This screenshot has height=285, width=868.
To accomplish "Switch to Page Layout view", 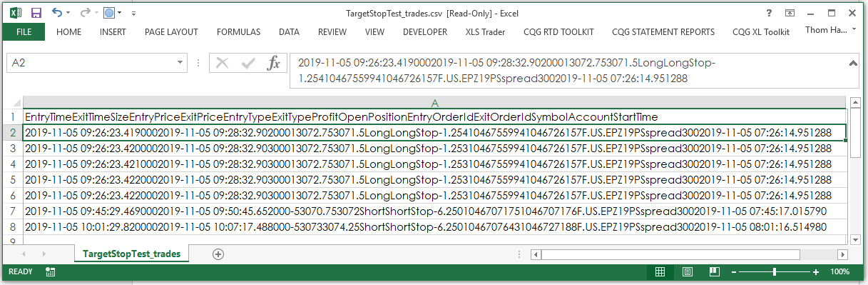I will click(688, 272).
